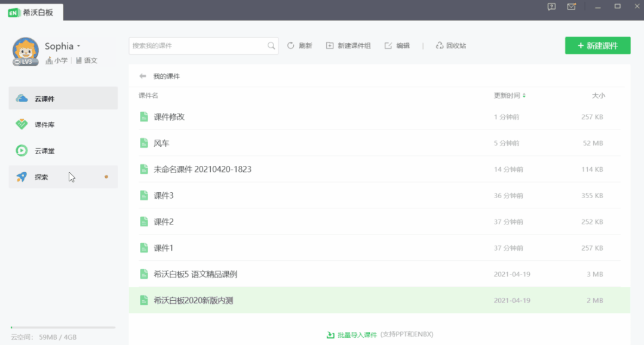Click the 新建课件组 folder icon

click(330, 46)
